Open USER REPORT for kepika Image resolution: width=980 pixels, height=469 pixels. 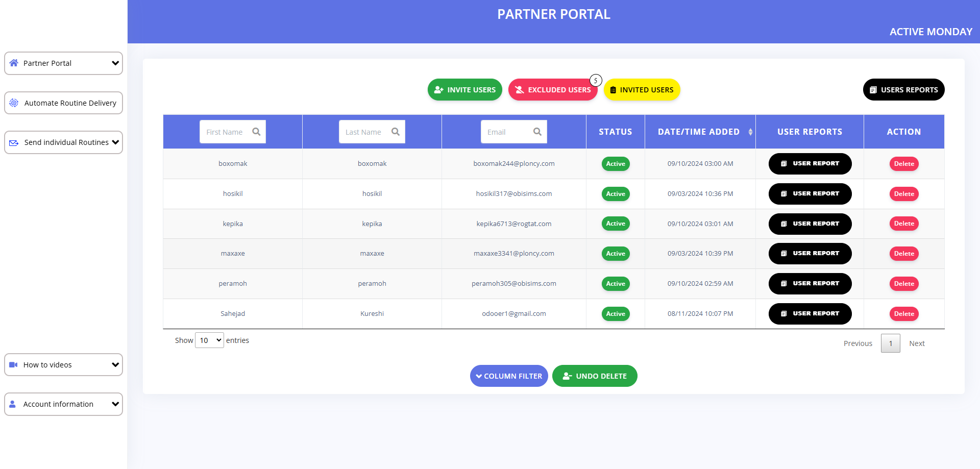point(810,224)
